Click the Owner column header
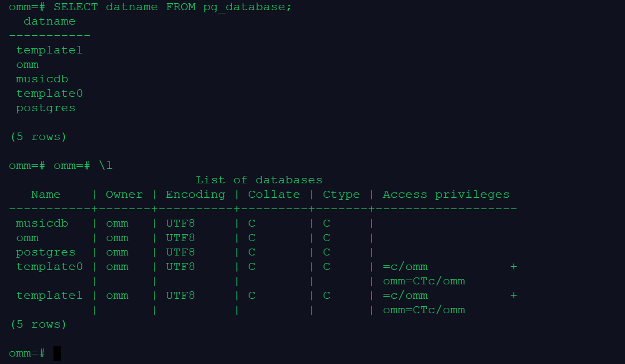This screenshot has height=364, width=625. pyautogui.click(x=124, y=195)
